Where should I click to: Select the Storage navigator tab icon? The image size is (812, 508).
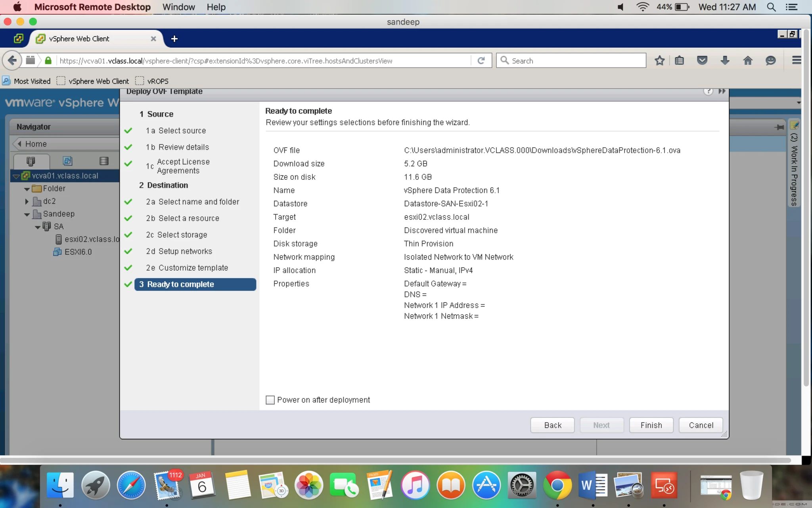pos(104,161)
